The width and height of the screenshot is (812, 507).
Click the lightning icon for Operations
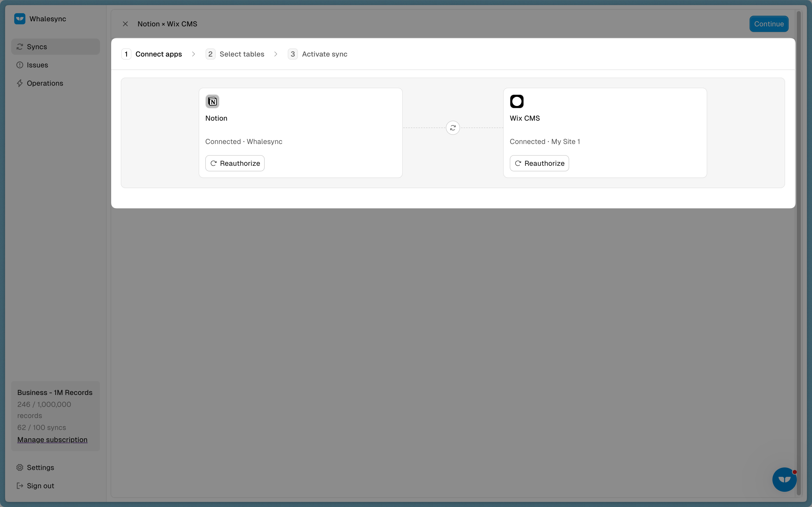point(20,83)
